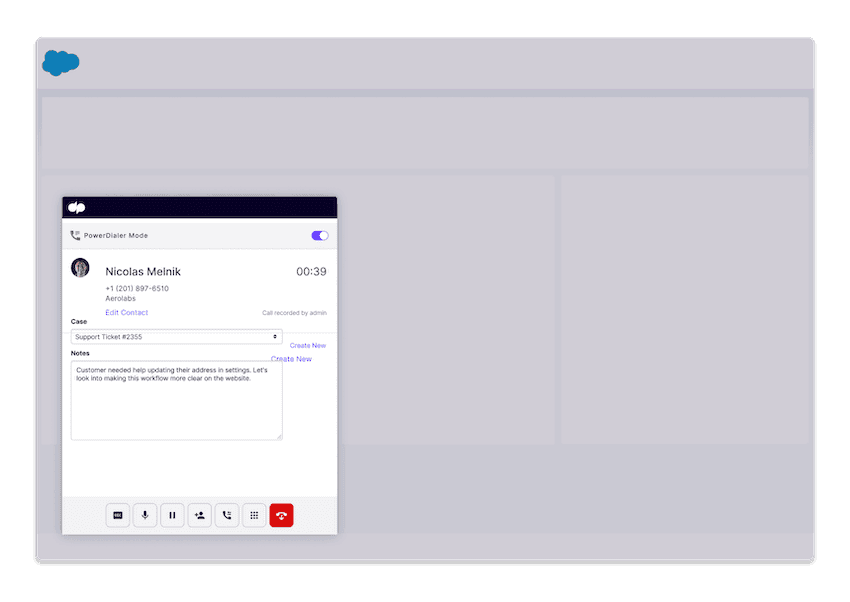This screenshot has width=850, height=602.
Task: Add another person to the call
Action: point(199,515)
